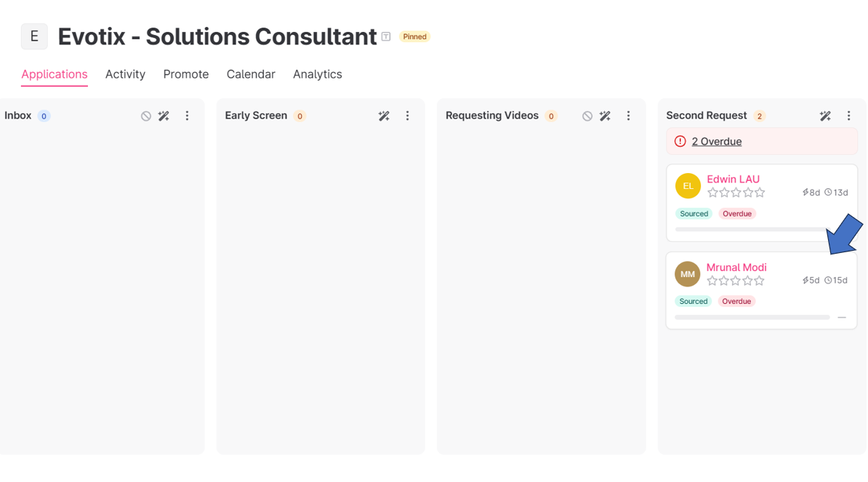Screen dimensions: 868x482
Task: Open the Inbox column three-dot menu
Action: pos(187,116)
